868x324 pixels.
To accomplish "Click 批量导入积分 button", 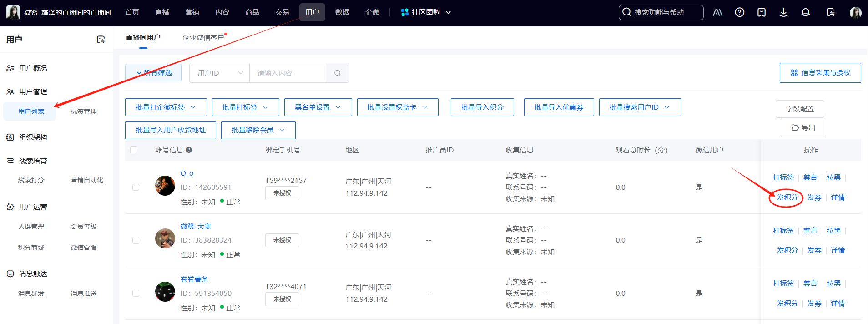I will (482, 107).
